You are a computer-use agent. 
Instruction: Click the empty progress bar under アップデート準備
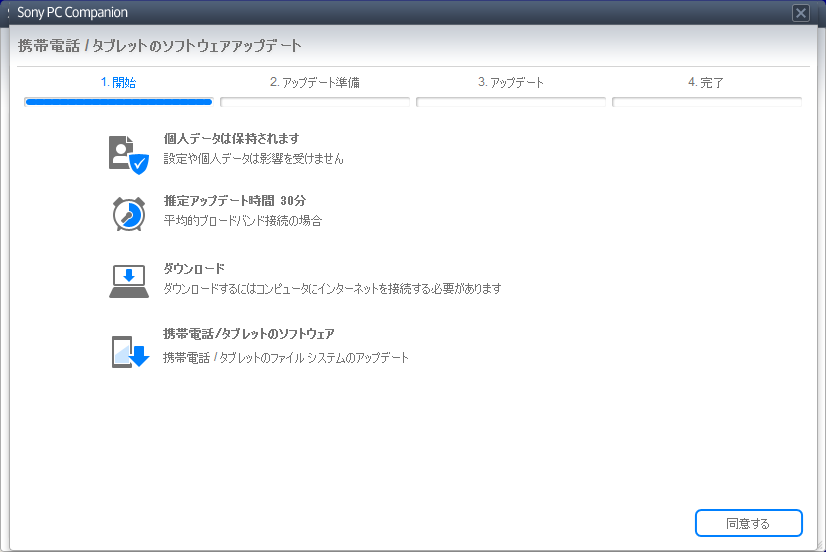coord(314,102)
